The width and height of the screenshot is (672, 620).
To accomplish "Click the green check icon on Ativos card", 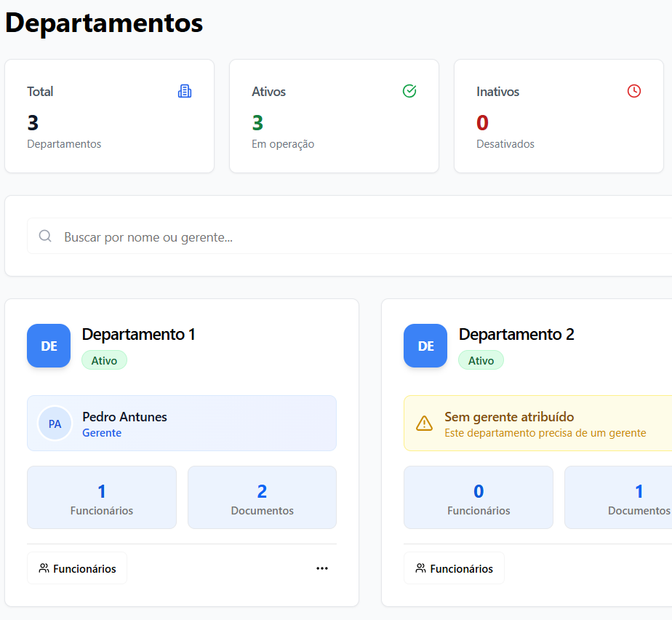I will point(409,91).
